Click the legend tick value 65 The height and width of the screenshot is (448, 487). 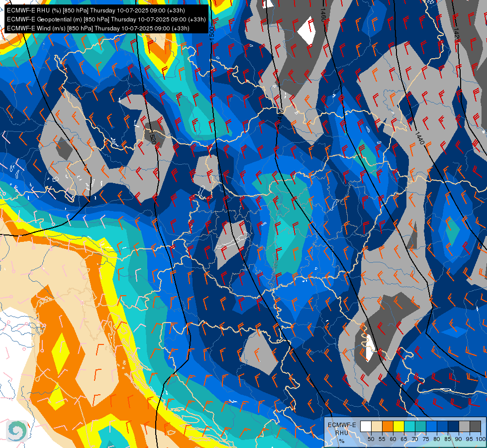point(404,439)
